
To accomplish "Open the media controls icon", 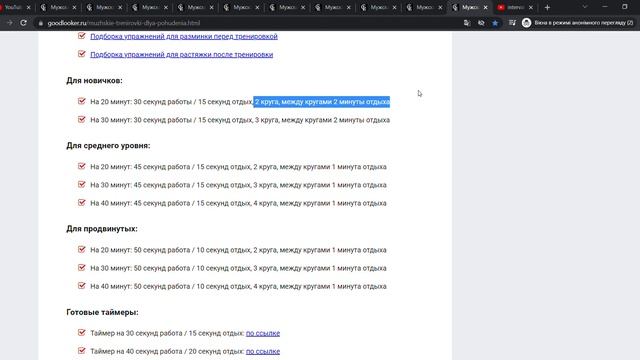I will (x=512, y=23).
